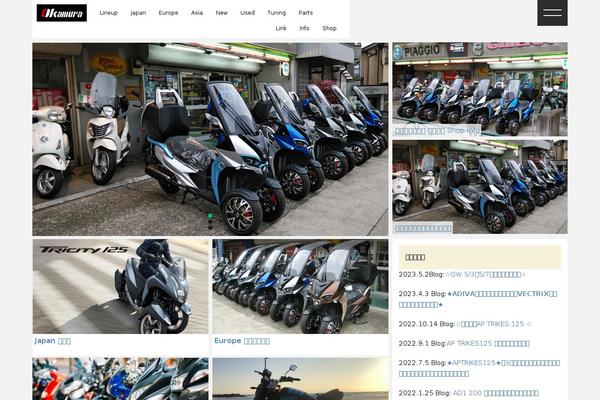Open the 2022.7.5 APTRIKES125 blog link
The image size is (600, 400).
click(479, 368)
